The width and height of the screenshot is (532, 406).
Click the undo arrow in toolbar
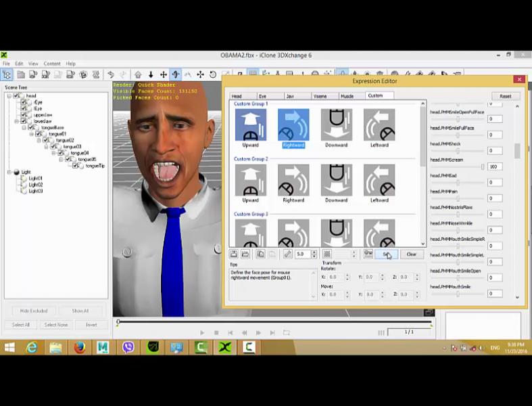(x=111, y=74)
